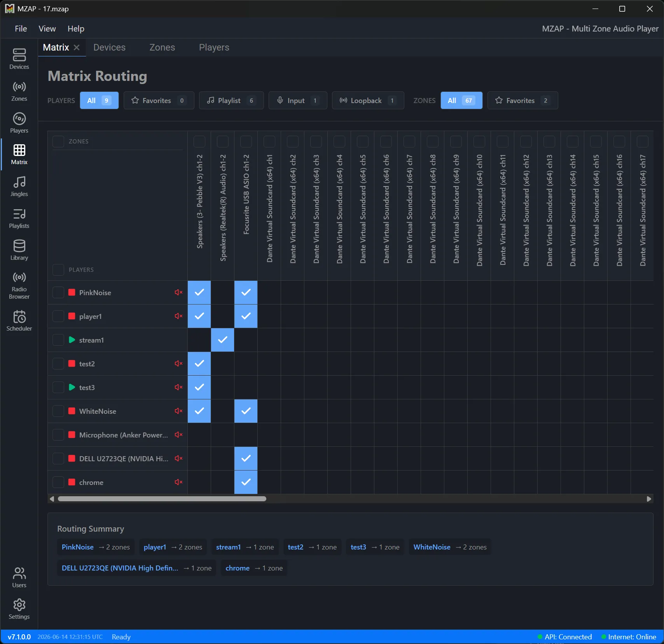This screenshot has width=664, height=644.
Task: Click the mute icon for PinkNoise
Action: (x=178, y=292)
